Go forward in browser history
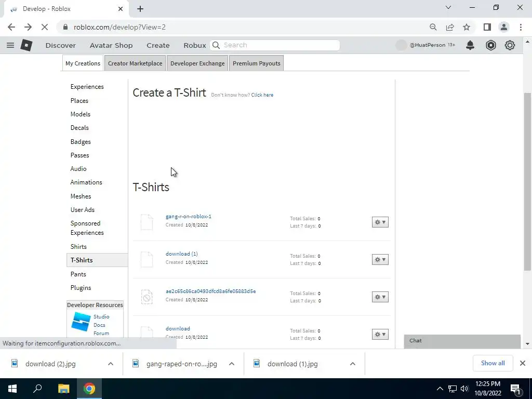The width and height of the screenshot is (532, 399). (28, 27)
